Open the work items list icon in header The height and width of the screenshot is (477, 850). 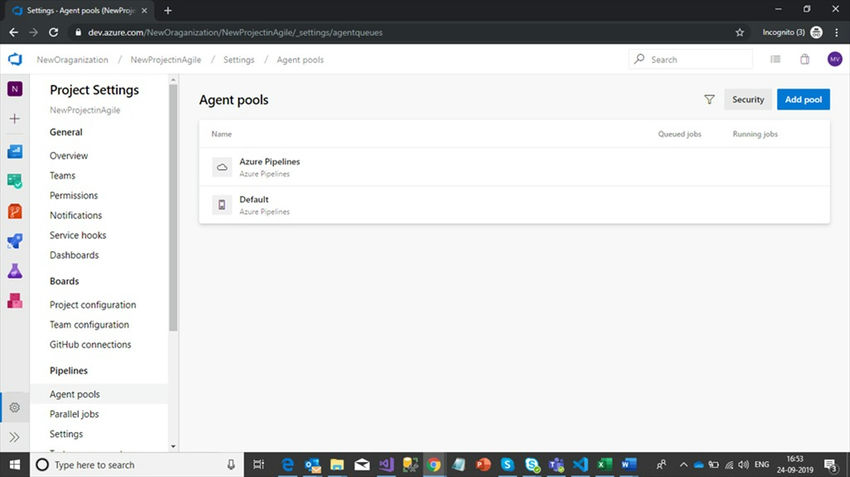click(x=776, y=59)
